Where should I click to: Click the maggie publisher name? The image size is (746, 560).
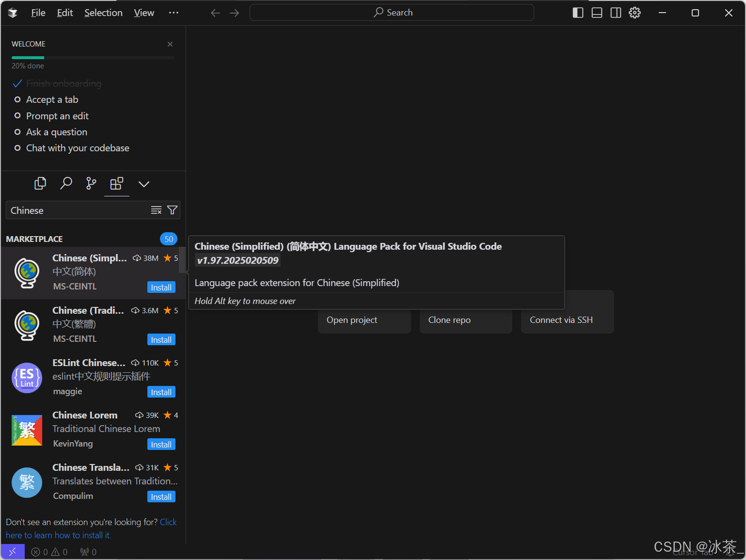click(67, 391)
